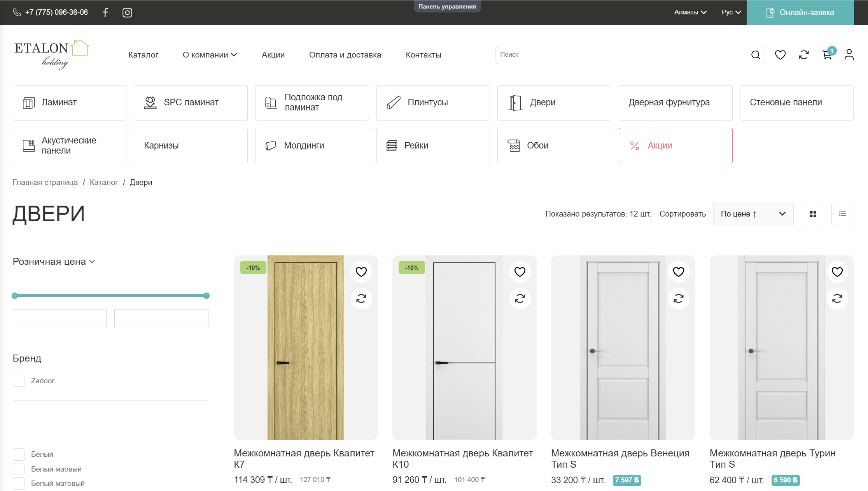
Task: Click the Facebook icon in top bar
Action: pos(105,12)
